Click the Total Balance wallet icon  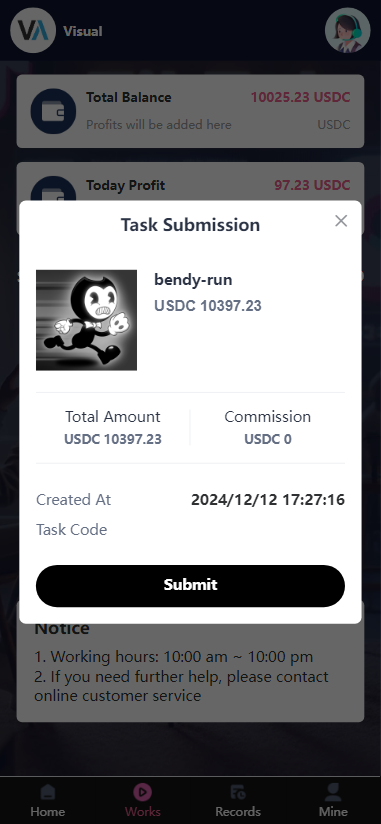[x=53, y=111]
